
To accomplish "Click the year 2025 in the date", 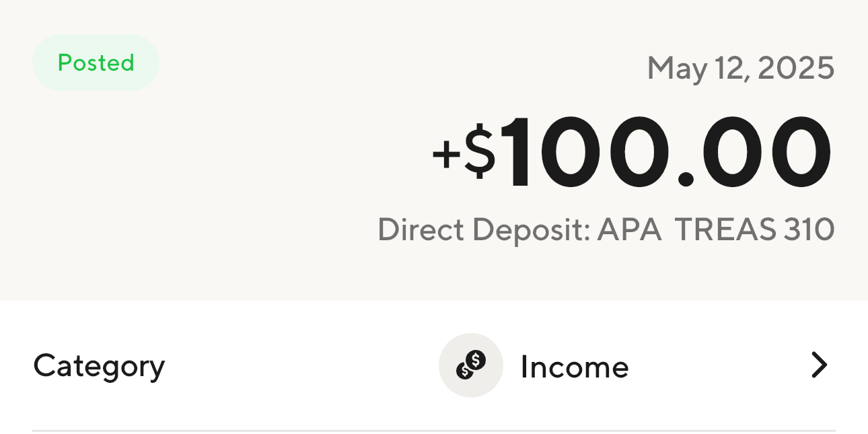I will tap(796, 68).
